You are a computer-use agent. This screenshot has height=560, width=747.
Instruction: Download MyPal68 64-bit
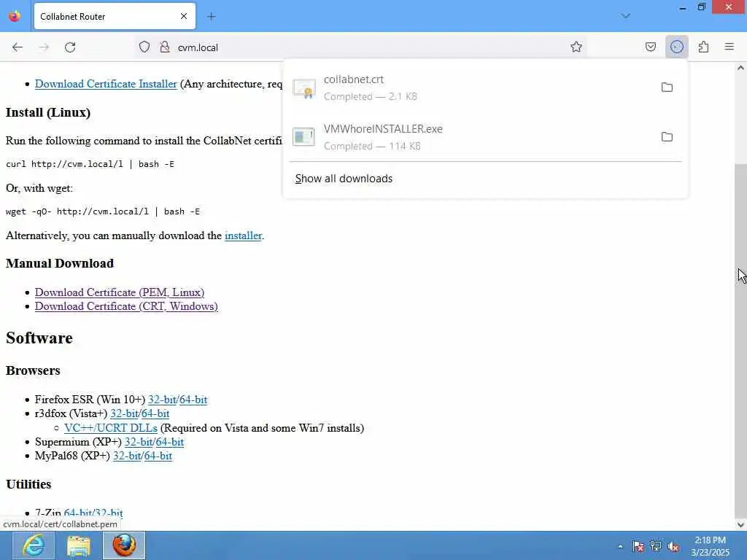pyautogui.click(x=158, y=456)
